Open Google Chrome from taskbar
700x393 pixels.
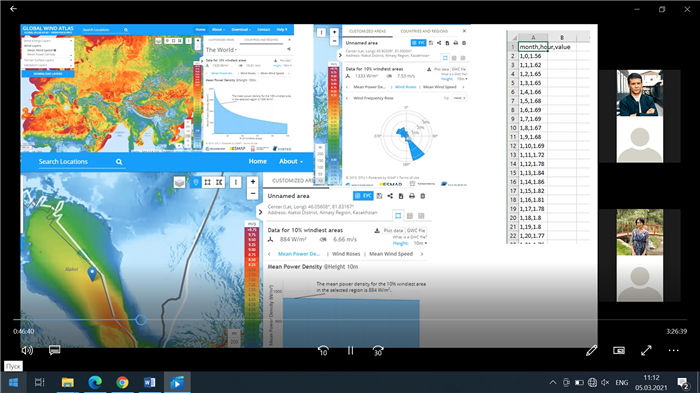pos(122,383)
